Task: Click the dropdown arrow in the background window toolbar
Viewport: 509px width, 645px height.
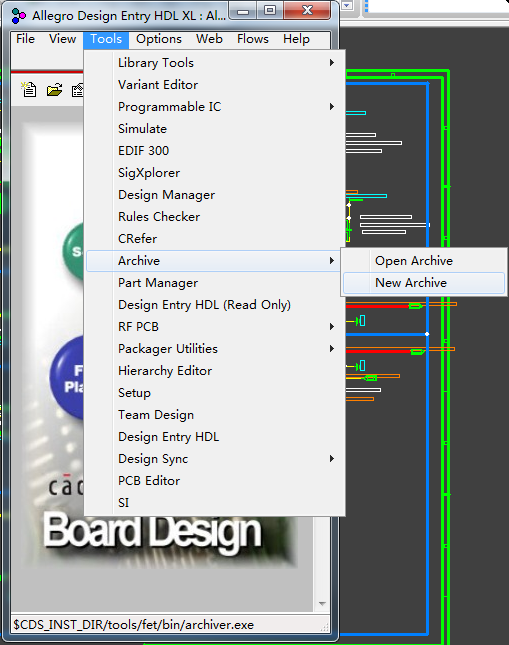Action: (347, 5)
